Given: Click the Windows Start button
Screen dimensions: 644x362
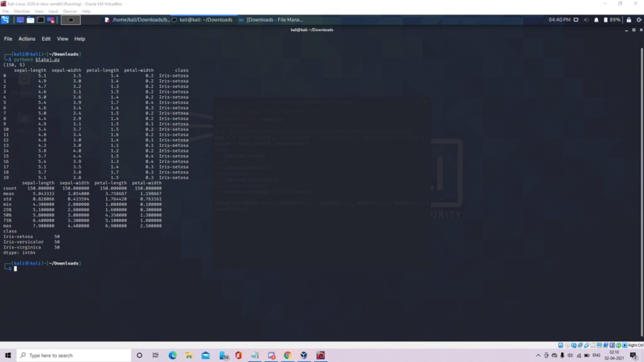Looking at the screenshot, I should pos(8,356).
